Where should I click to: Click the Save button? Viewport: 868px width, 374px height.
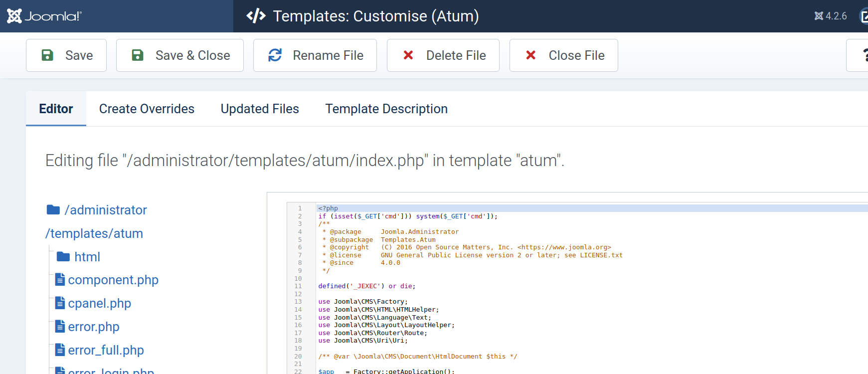66,55
